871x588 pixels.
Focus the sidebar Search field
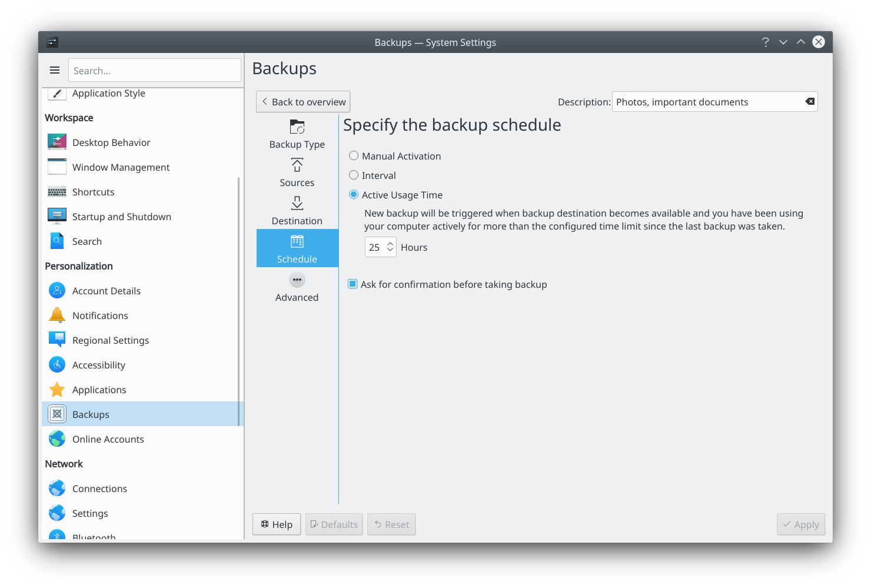pos(154,71)
